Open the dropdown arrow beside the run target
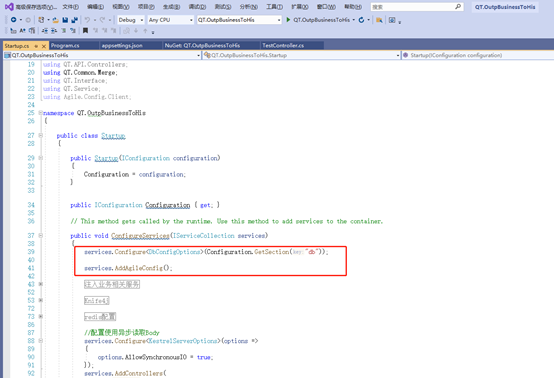Viewport: 554px width, 378px height. click(x=353, y=20)
